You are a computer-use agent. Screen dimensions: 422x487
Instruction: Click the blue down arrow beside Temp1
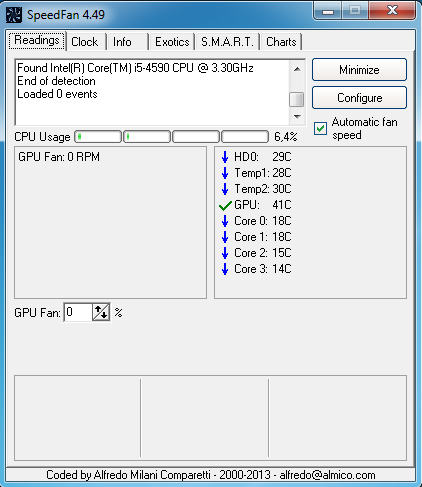225,173
